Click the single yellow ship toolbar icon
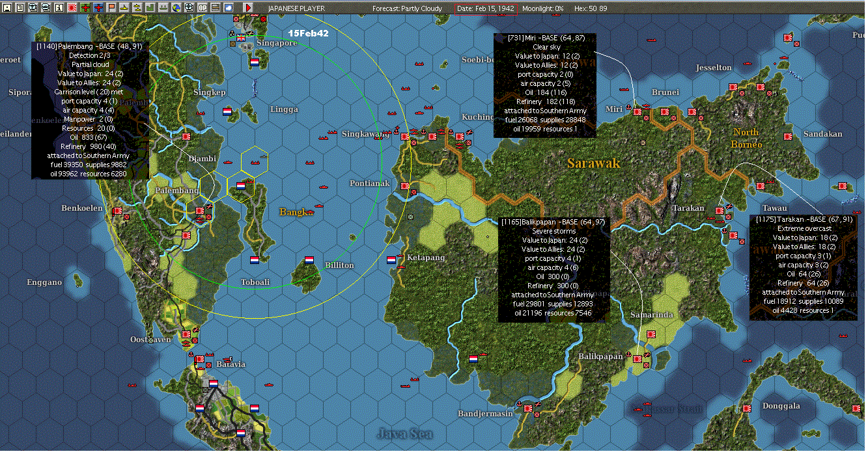The height and width of the screenshot is (456, 868). pyautogui.click(x=124, y=8)
